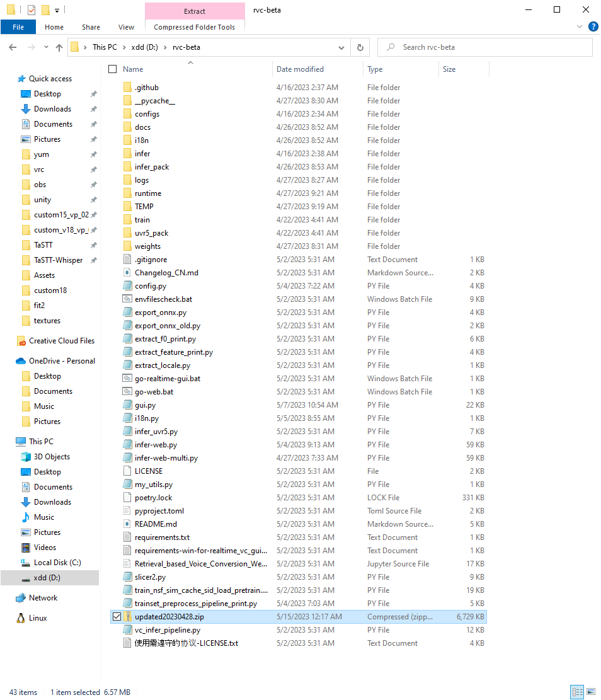Uncheck the updated20230428.zip selection checkbox
The image size is (601, 700).
click(117, 616)
